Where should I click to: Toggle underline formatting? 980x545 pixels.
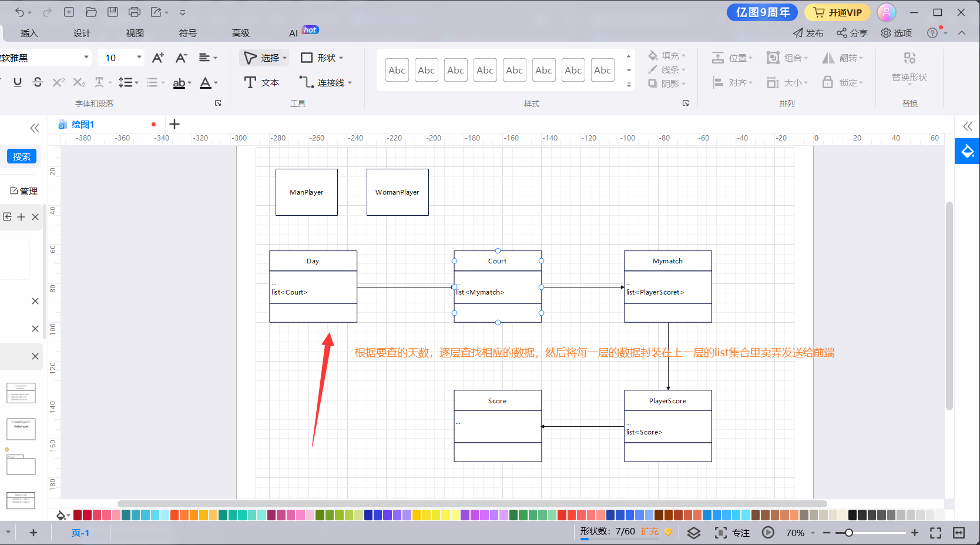tap(18, 82)
